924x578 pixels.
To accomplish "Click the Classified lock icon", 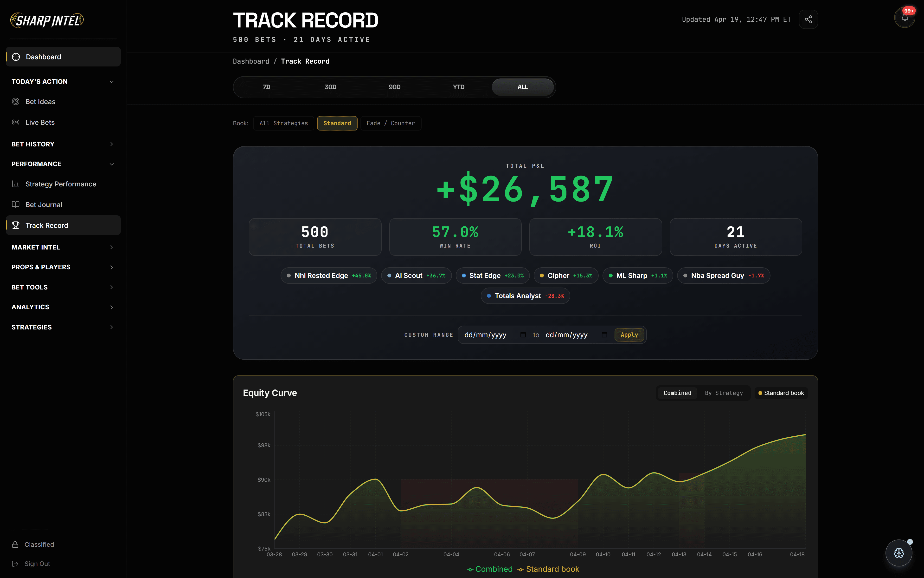I will click(15, 544).
